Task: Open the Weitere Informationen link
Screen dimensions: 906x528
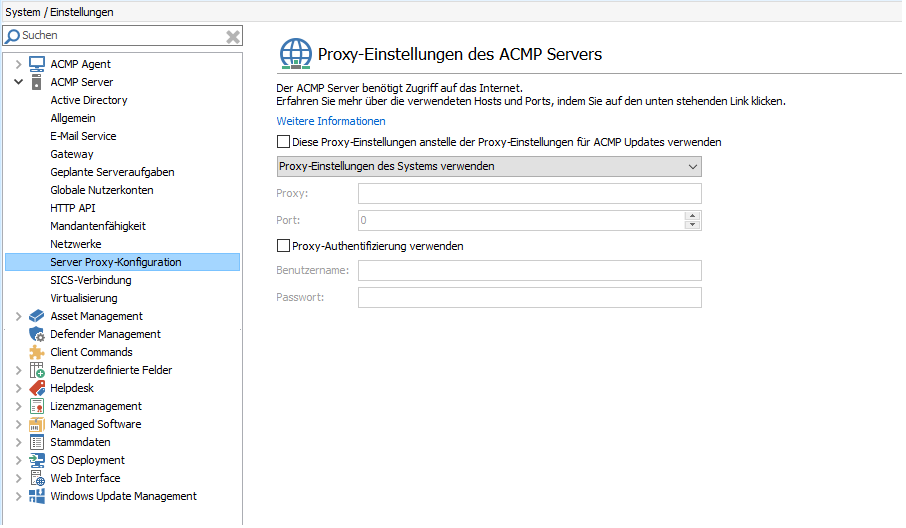Action: pyautogui.click(x=331, y=121)
